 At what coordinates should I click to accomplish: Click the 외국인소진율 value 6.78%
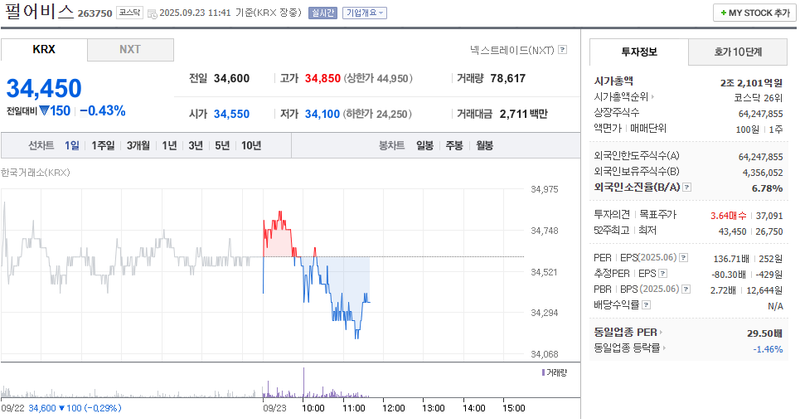(767, 188)
